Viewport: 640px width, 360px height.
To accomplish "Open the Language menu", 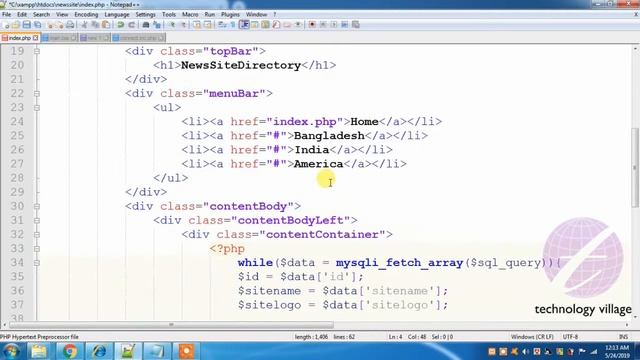I will tap(117, 14).
